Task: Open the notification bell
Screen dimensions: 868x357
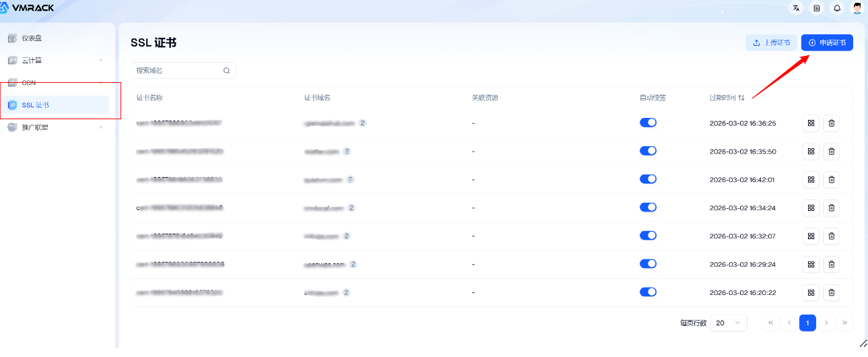Action: tap(837, 8)
